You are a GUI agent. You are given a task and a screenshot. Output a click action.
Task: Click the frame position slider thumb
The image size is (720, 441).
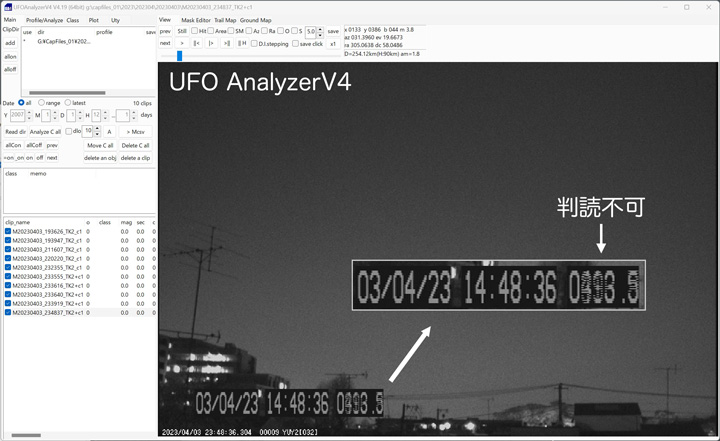(180, 56)
